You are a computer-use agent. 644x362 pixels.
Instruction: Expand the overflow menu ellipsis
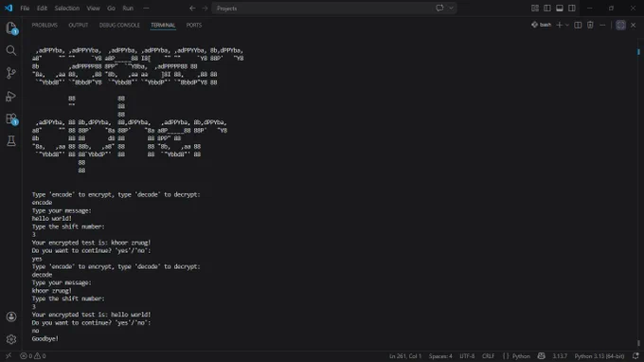pos(146,9)
